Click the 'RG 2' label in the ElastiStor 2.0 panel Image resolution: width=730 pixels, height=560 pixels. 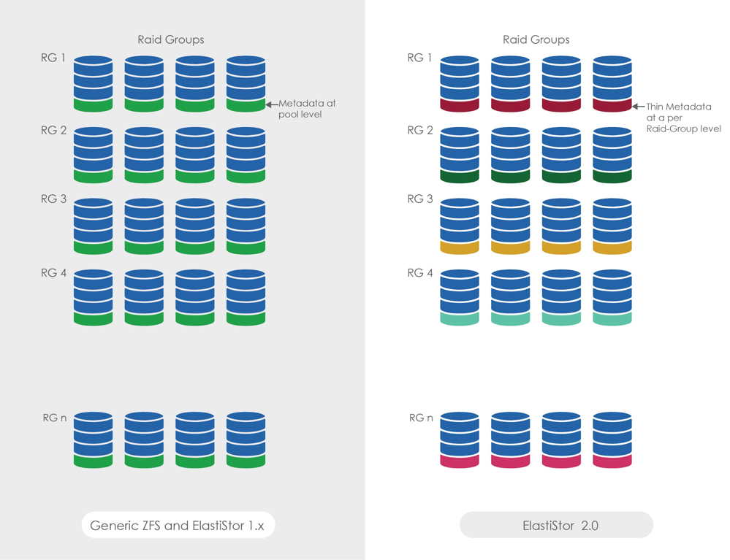419,131
